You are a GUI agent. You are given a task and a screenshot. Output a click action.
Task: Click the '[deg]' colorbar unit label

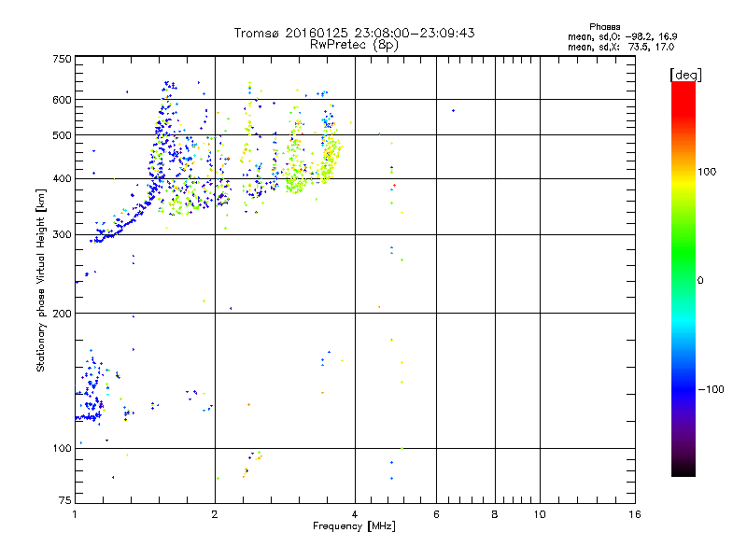(x=685, y=75)
